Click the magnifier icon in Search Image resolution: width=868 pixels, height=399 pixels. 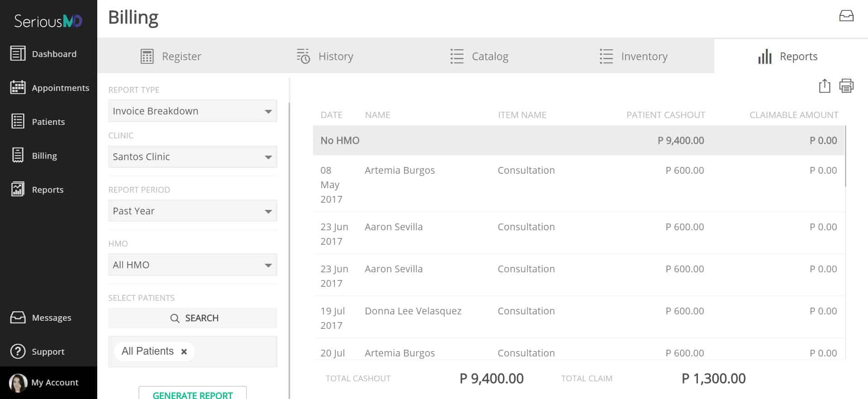[175, 318]
